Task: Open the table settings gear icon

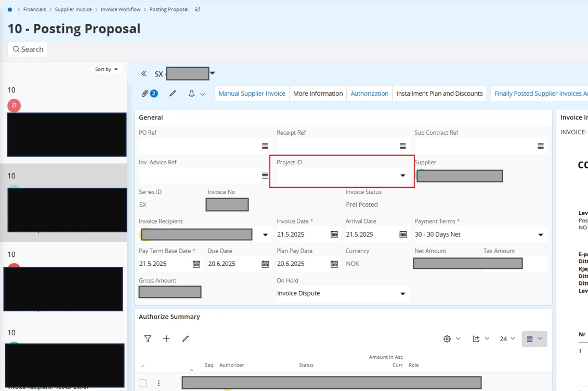Action: click(447, 339)
